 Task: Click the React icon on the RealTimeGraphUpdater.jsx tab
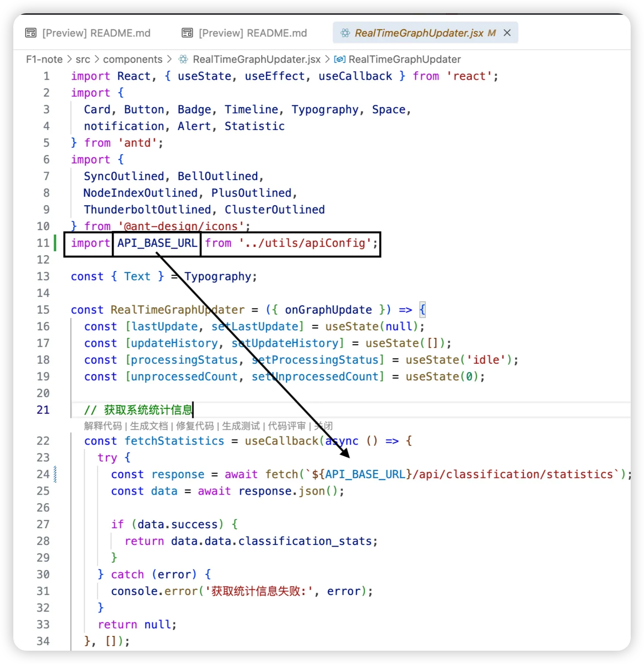(345, 33)
